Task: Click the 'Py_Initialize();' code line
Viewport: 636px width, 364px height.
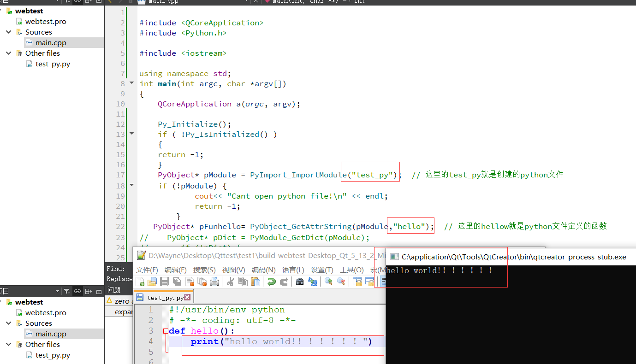Action: pyautogui.click(x=194, y=124)
